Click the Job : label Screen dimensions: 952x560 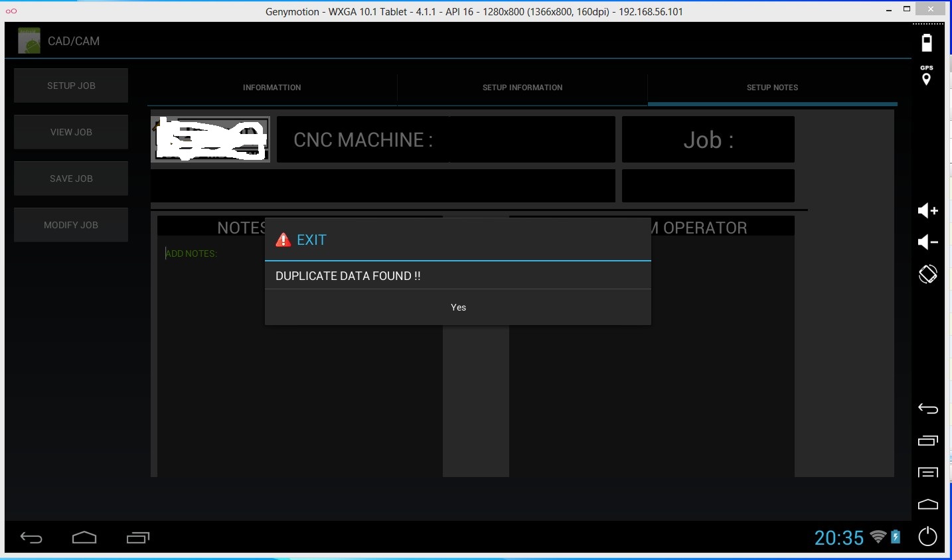click(708, 140)
